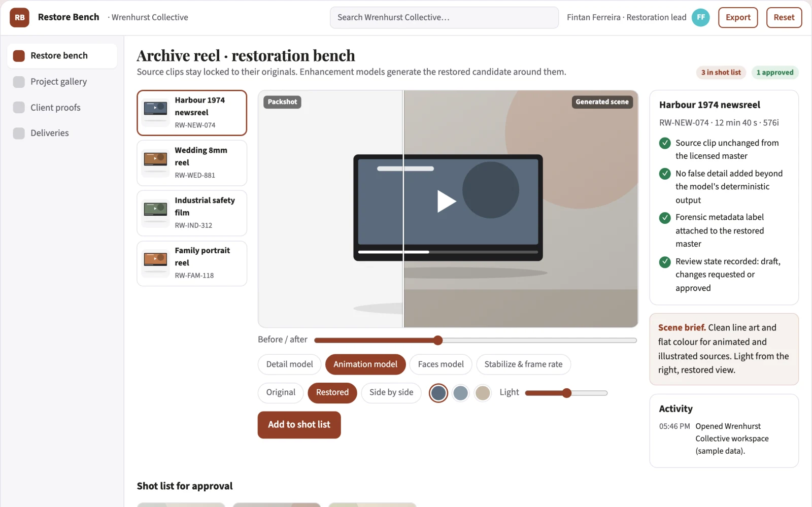Click the Generated scene label

point(602,102)
